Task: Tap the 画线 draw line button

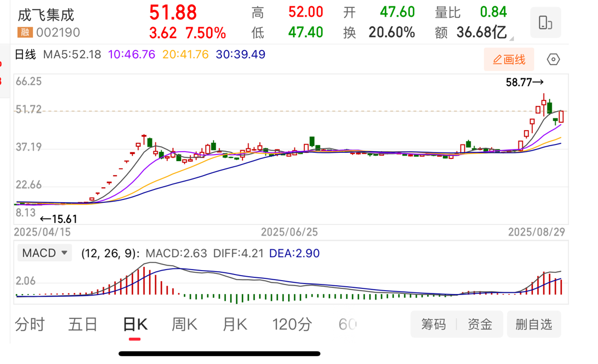Action: pyautogui.click(x=509, y=59)
